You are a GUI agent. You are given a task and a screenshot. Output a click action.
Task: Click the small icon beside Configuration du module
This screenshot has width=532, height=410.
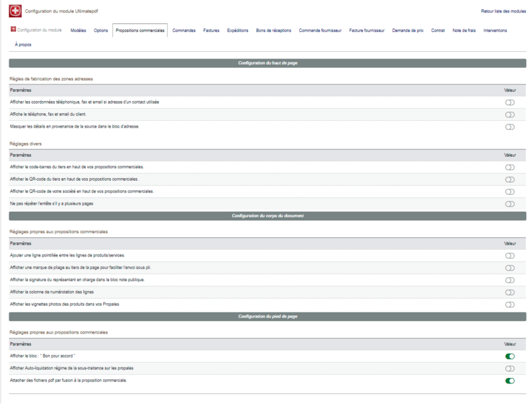(x=13, y=30)
